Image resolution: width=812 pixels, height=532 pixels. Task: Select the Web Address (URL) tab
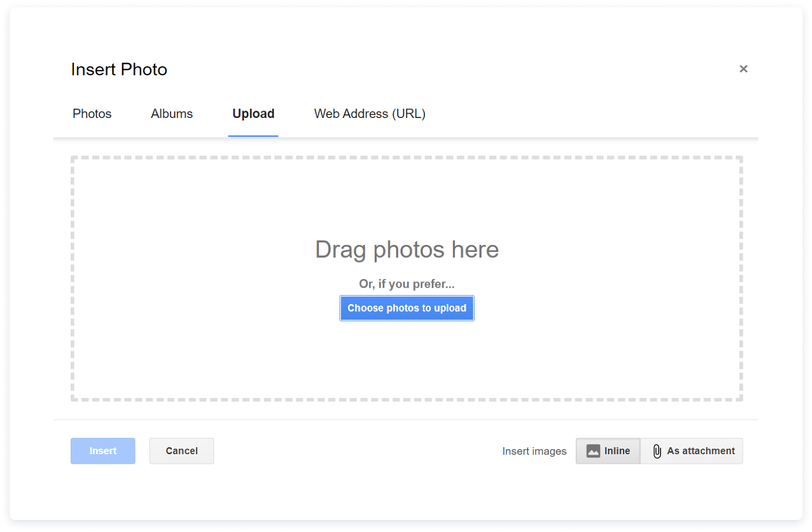[369, 113]
